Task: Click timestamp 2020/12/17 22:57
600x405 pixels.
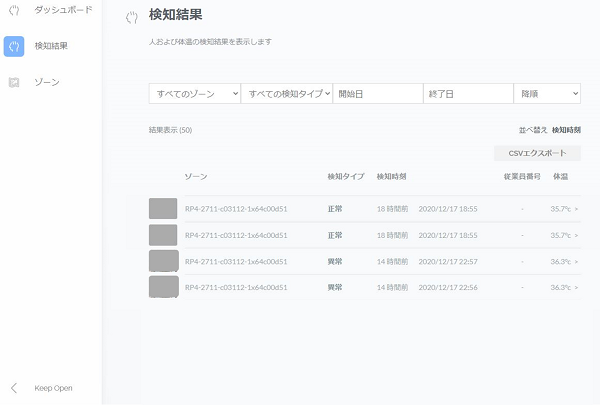Action: 448,262
